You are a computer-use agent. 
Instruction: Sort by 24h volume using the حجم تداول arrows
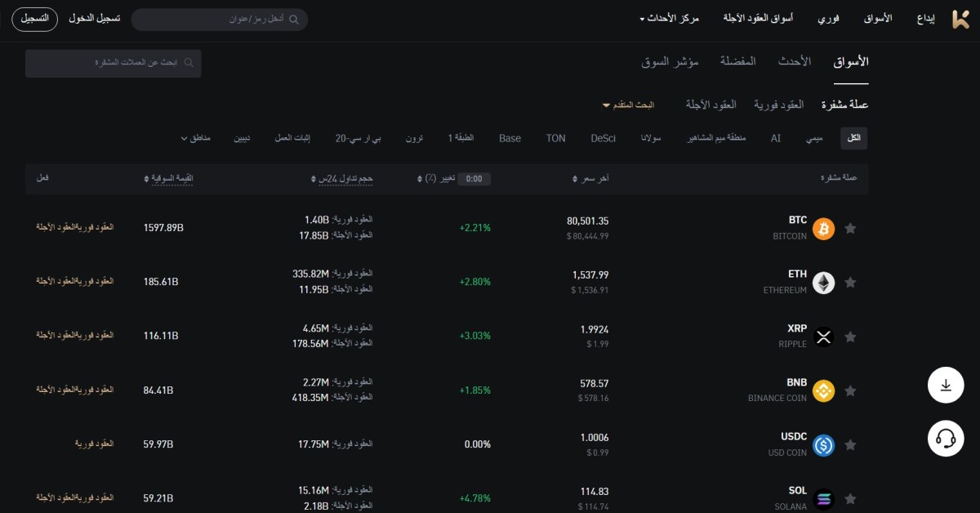(x=314, y=178)
